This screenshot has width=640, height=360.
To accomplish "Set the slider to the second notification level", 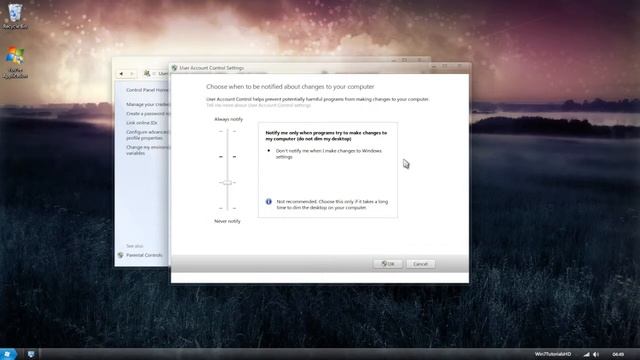I will pos(227,157).
